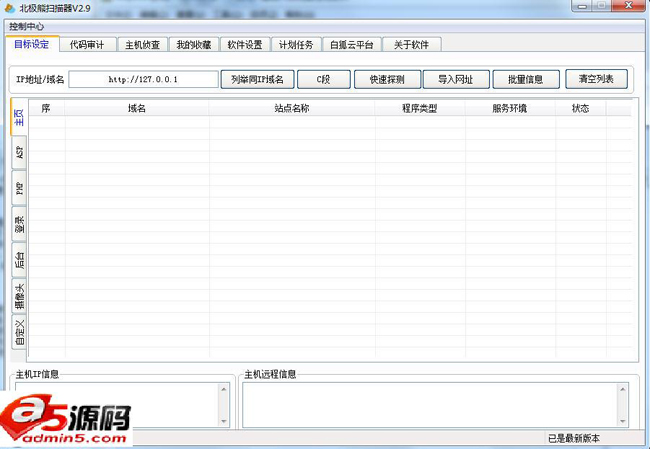Sort by the 状态 column header
This screenshot has width=650, height=449.
click(x=580, y=109)
